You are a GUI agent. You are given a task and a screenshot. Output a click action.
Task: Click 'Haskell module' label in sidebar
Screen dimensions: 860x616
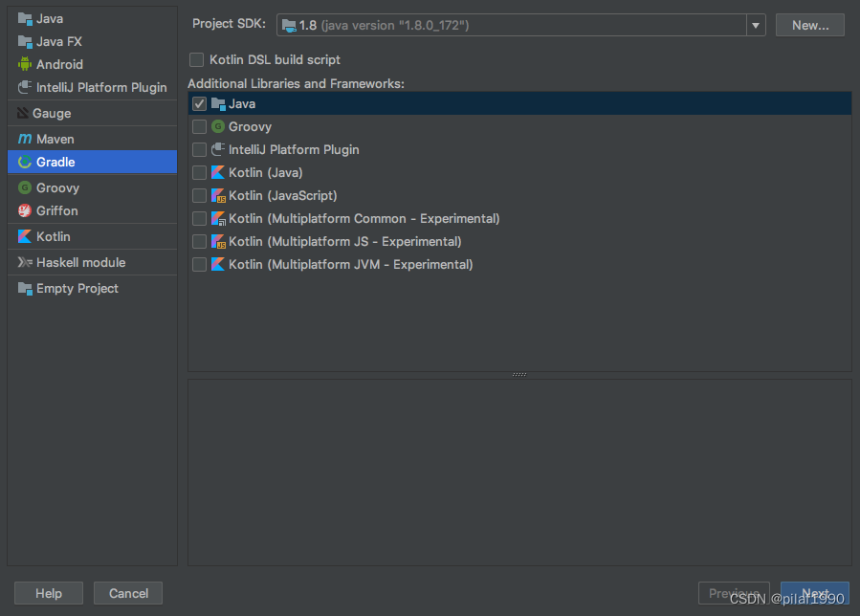(x=81, y=262)
